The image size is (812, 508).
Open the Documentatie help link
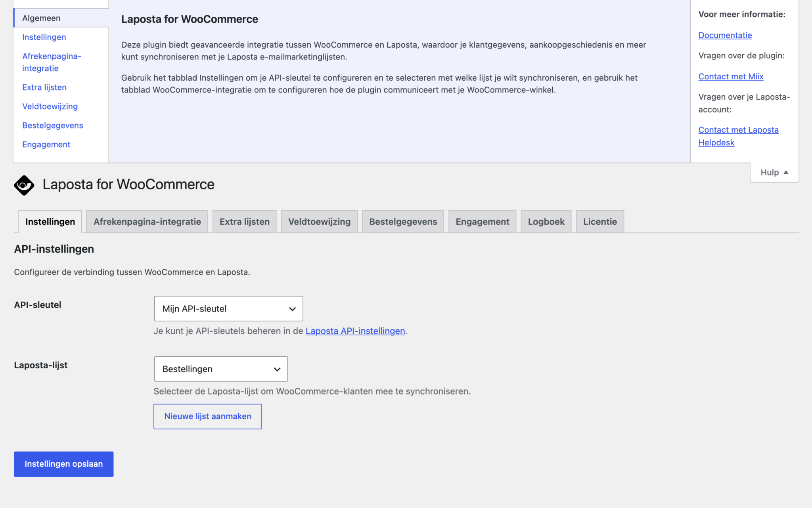tap(725, 35)
